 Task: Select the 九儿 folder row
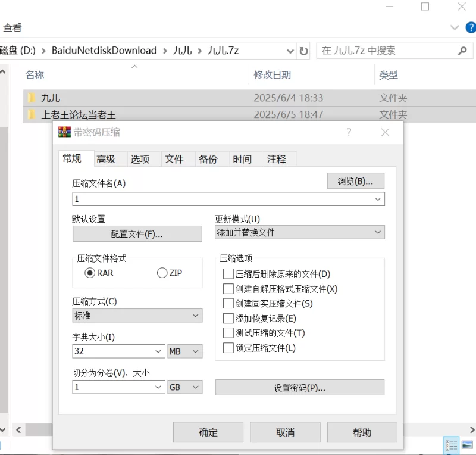pos(249,98)
